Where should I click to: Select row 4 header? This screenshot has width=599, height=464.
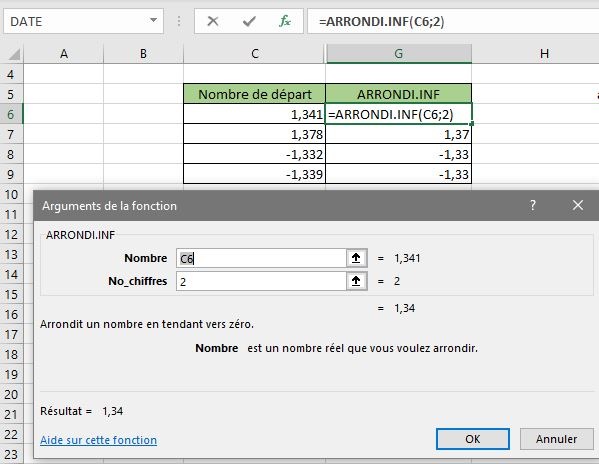11,74
